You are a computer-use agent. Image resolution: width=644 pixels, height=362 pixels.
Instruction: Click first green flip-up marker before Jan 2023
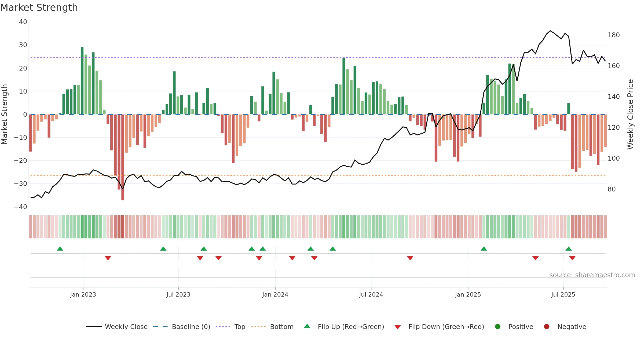(x=60, y=249)
